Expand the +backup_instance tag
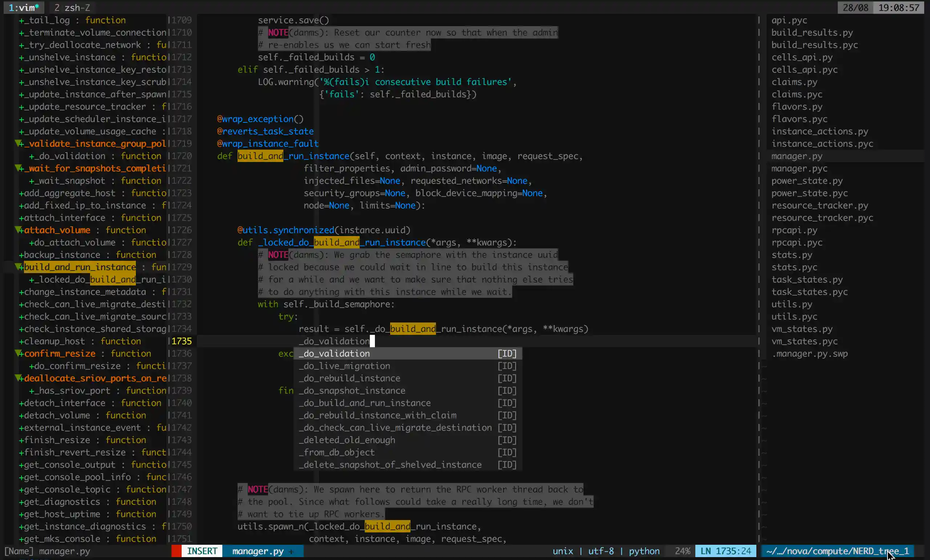 point(21,254)
